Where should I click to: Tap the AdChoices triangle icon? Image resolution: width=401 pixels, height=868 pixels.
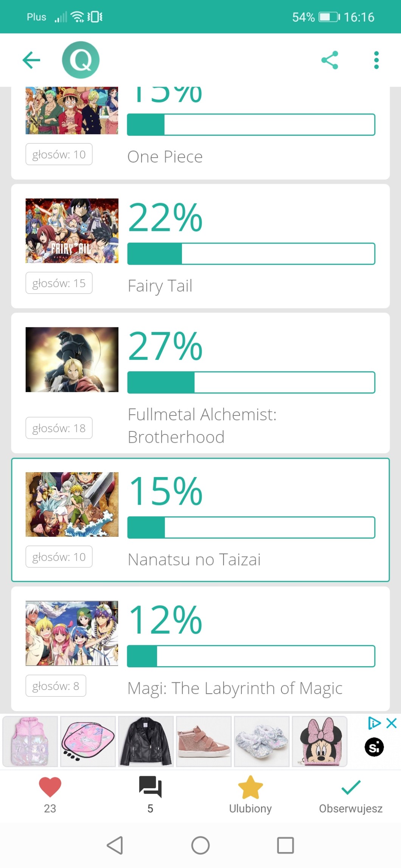374,723
